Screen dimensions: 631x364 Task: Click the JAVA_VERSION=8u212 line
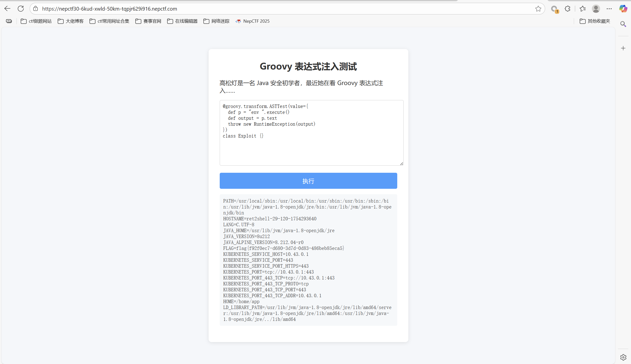pyautogui.click(x=246, y=237)
